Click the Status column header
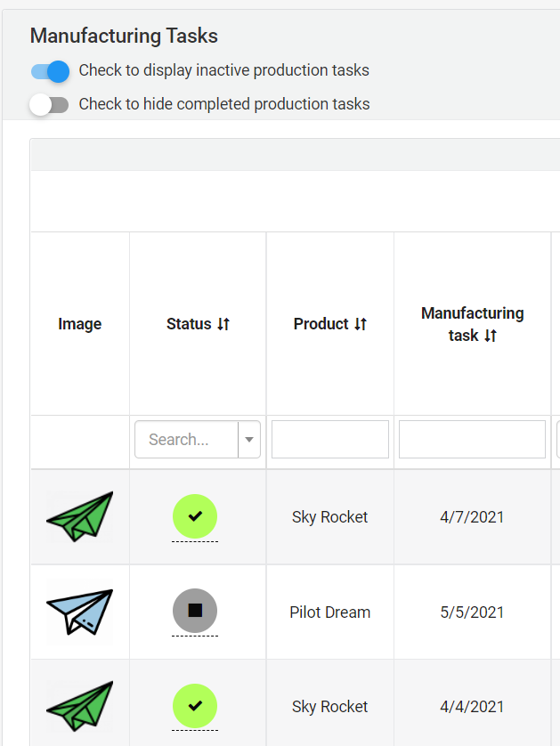 pyautogui.click(x=189, y=324)
